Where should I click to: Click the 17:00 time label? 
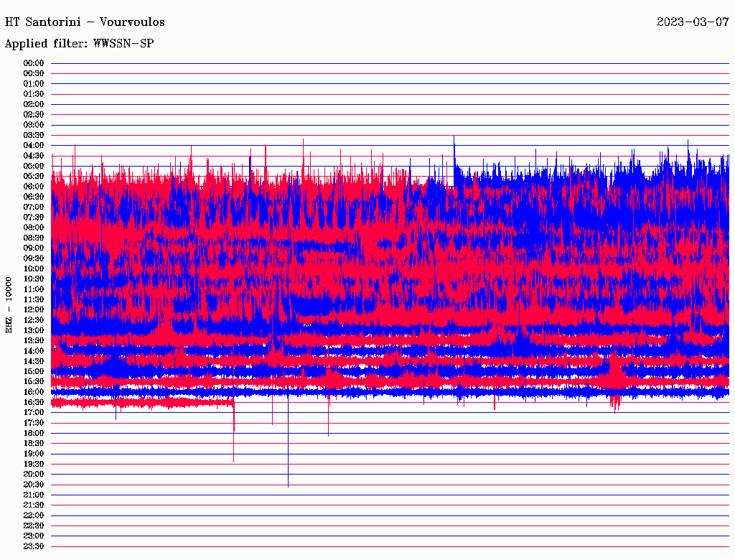pyautogui.click(x=34, y=412)
